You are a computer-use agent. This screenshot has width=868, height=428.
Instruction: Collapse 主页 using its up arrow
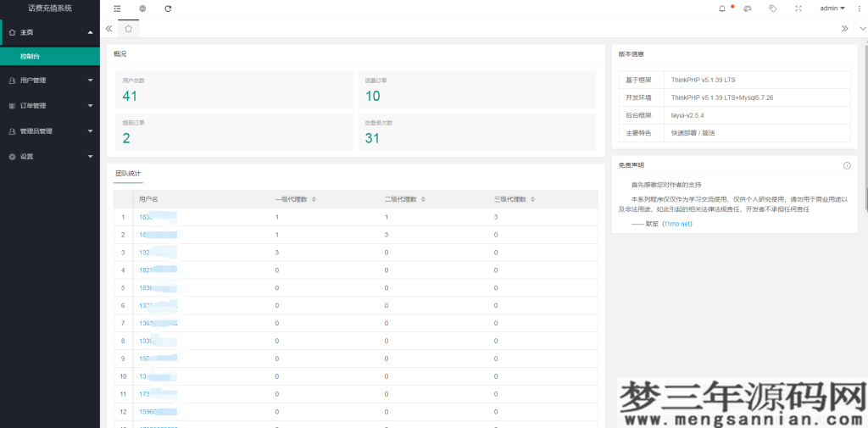pyautogui.click(x=90, y=33)
